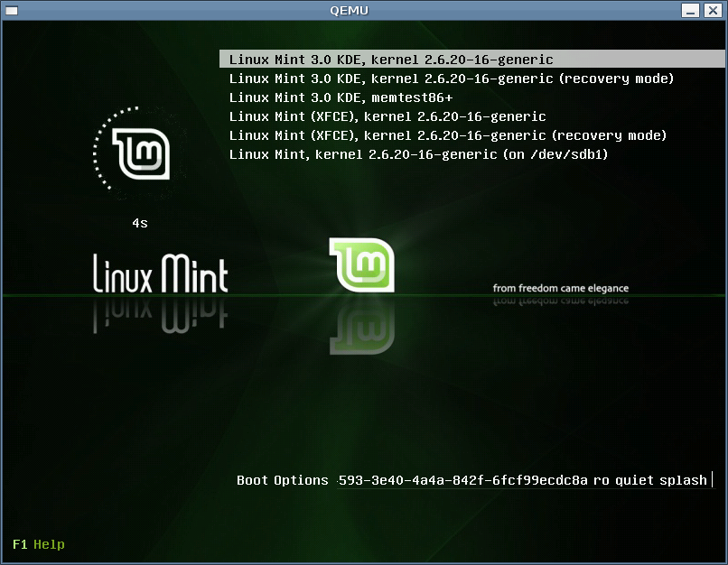Choose Linux Mint (XFCE) recovery mode entry

(x=448, y=135)
